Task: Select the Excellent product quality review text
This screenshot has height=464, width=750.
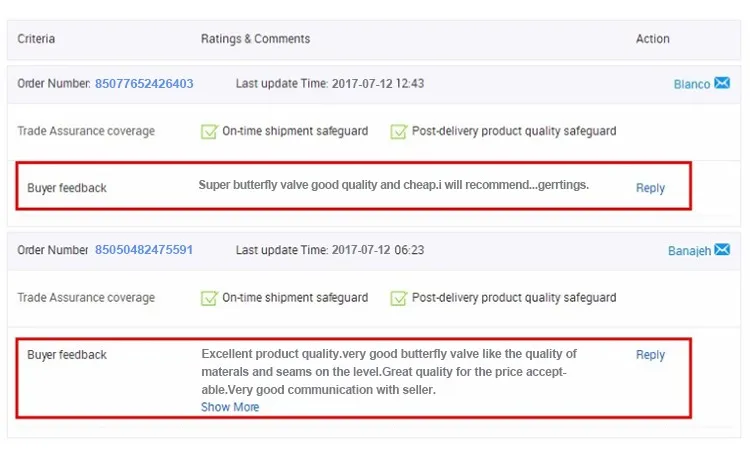Action: coord(389,371)
